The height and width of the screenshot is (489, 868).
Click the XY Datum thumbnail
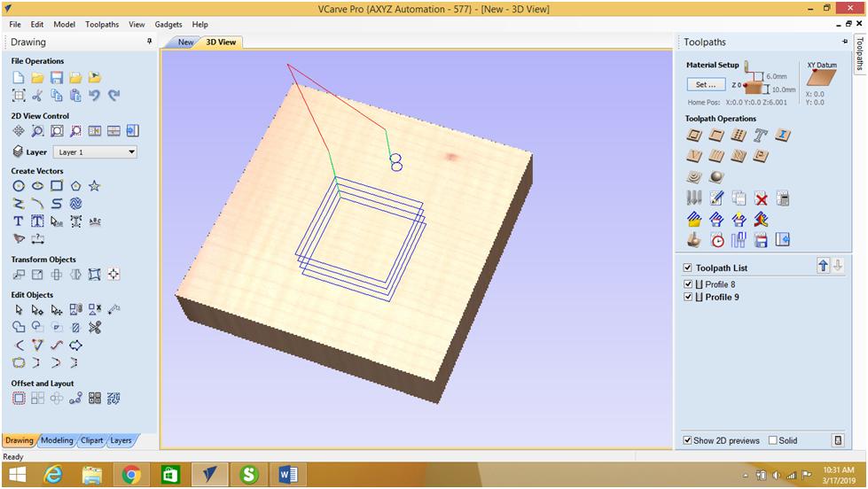pos(822,76)
